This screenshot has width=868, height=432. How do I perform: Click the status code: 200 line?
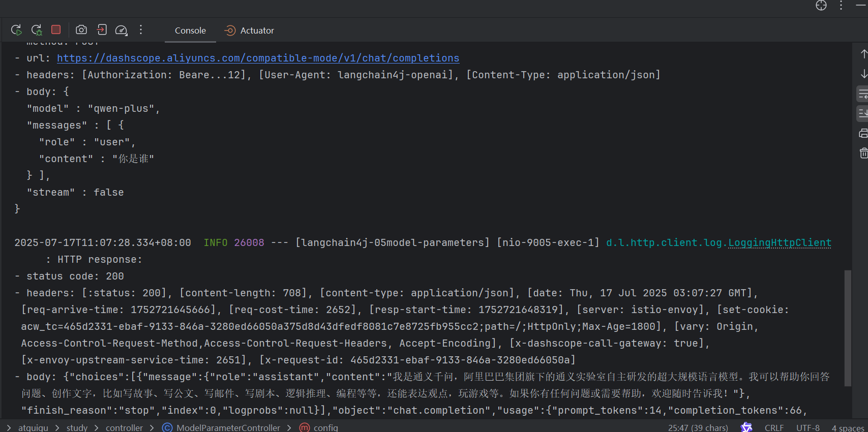pyautogui.click(x=69, y=276)
